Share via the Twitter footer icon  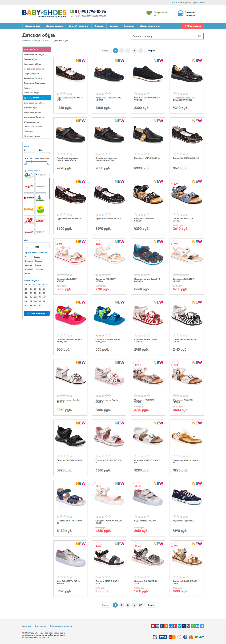180,626
